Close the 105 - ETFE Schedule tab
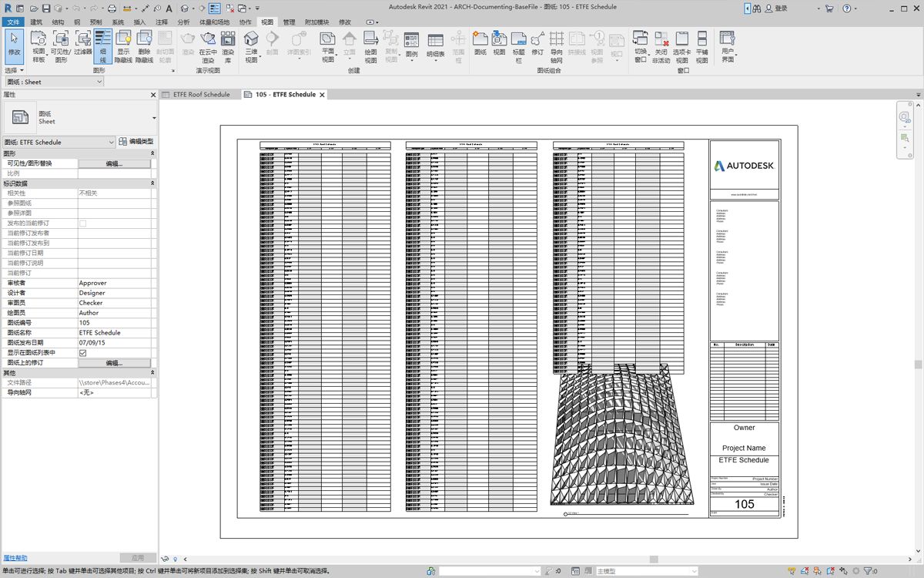924x578 pixels. [323, 95]
